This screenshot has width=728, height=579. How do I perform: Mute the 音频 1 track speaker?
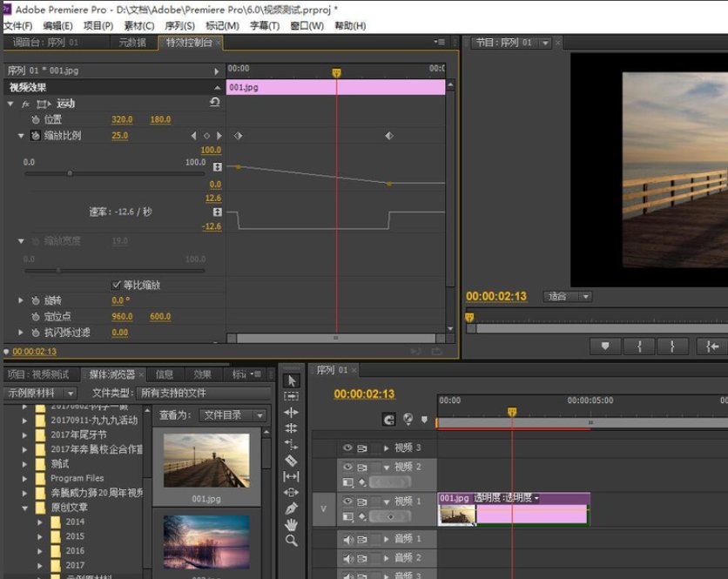click(x=347, y=540)
